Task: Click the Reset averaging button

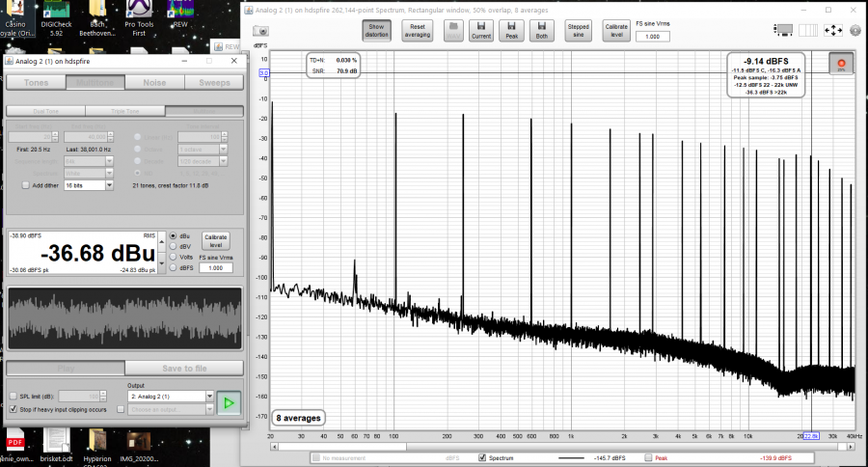Action: (418, 31)
